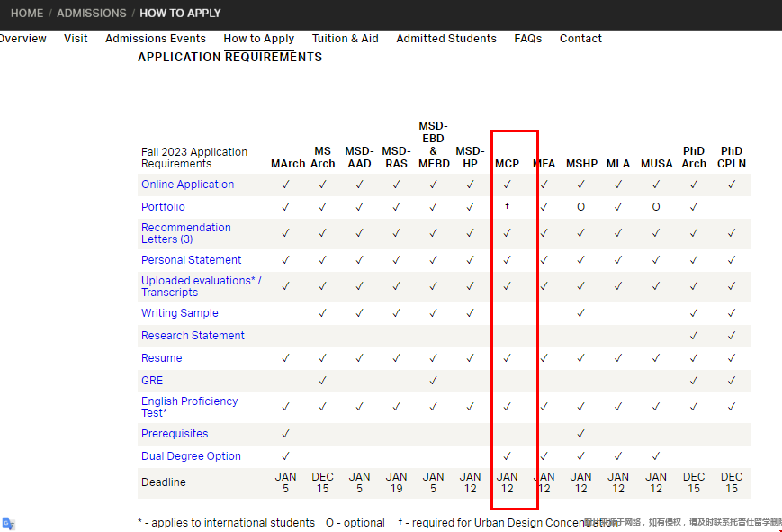Image resolution: width=782 pixels, height=532 pixels.
Task: Click the Personal Statement link
Action: point(191,260)
